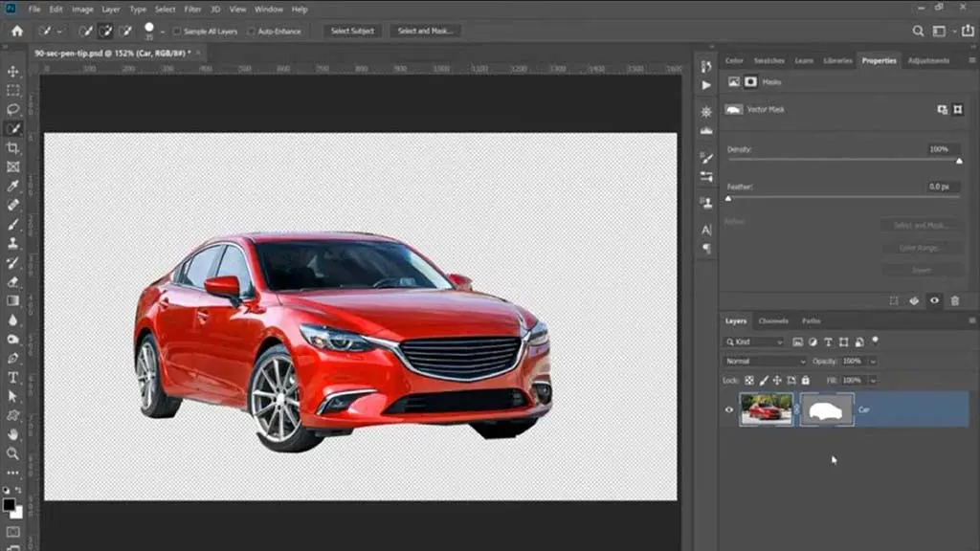This screenshot has width=980, height=551.
Task: Switch to the Swatches tab
Action: coord(768,60)
